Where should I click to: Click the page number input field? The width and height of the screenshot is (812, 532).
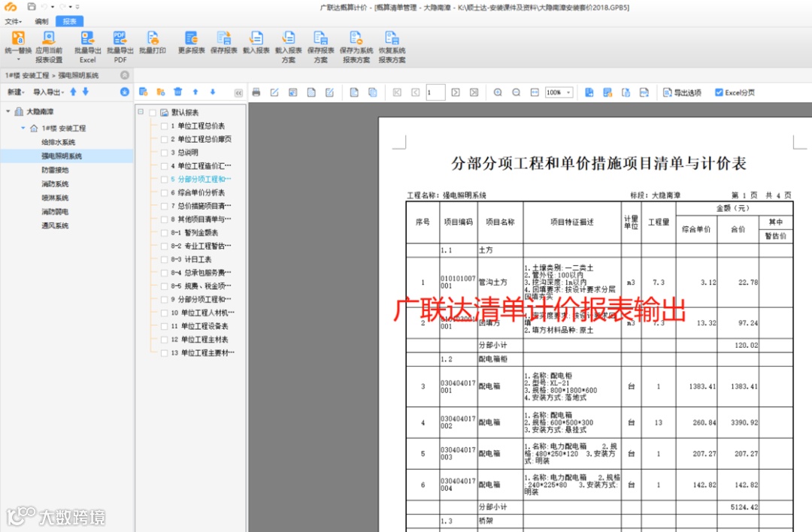(x=435, y=92)
